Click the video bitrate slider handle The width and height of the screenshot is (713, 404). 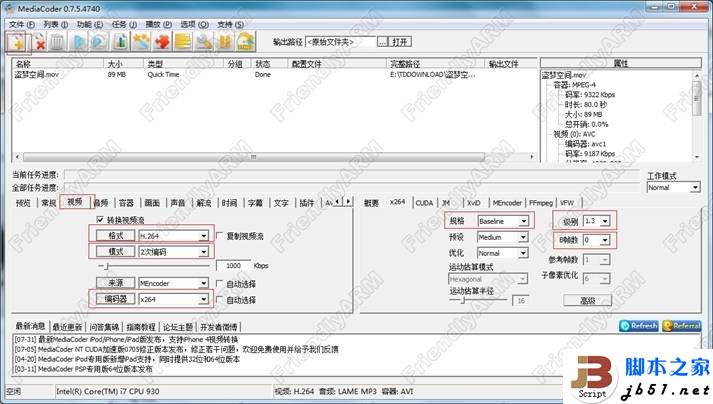click(107, 266)
